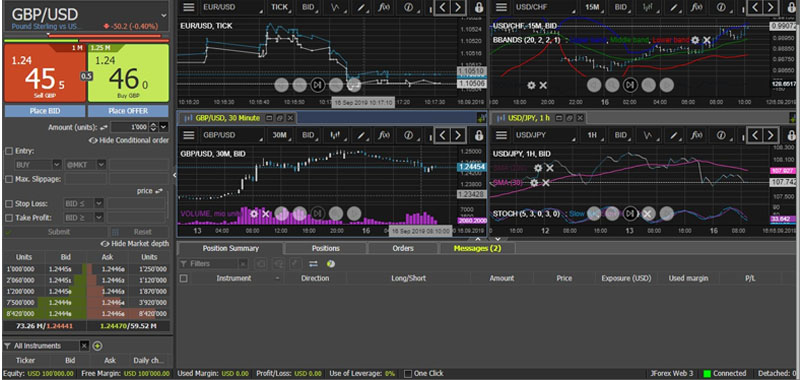Click swap arrows icon in Position Summary toolbar
The height and width of the screenshot is (380, 800).
313,264
